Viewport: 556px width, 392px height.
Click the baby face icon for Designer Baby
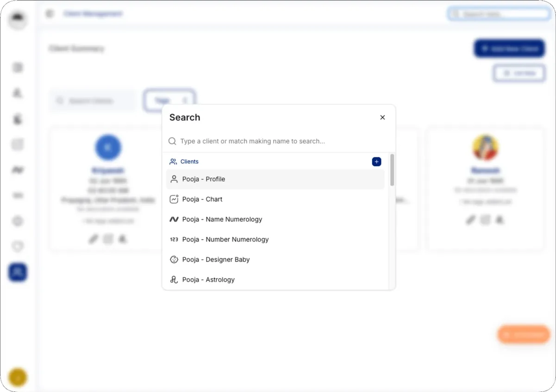point(174,260)
